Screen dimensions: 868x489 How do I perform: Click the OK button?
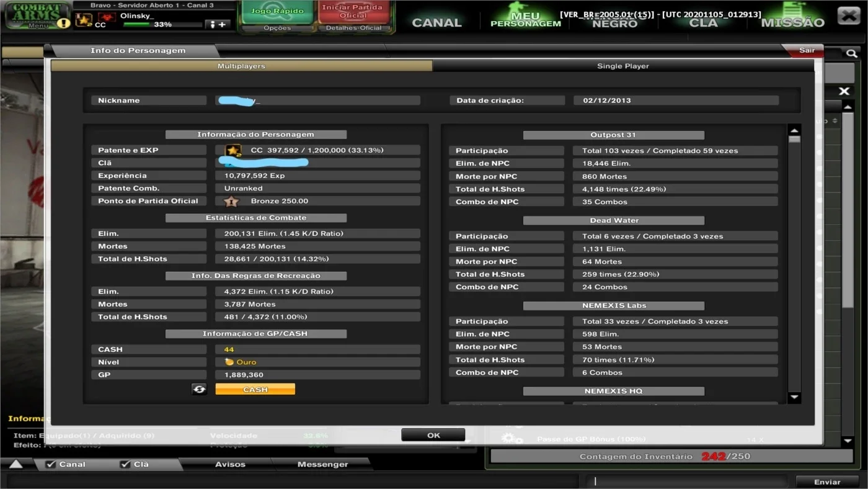[433, 435]
